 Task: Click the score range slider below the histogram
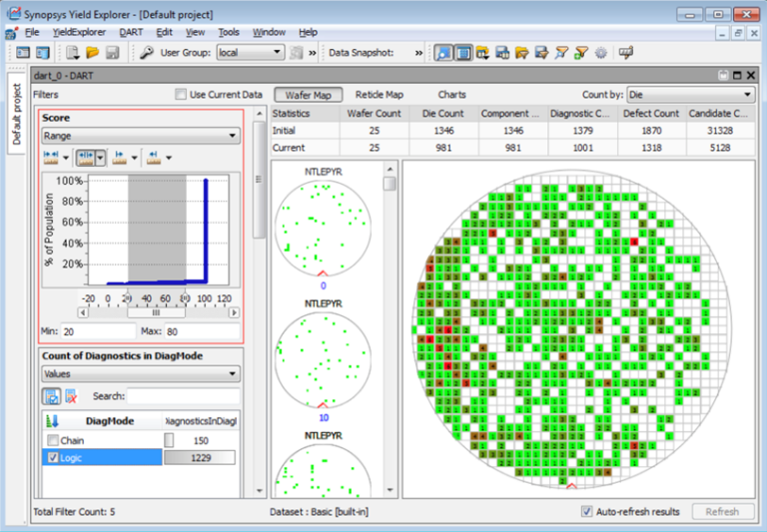coord(155,312)
